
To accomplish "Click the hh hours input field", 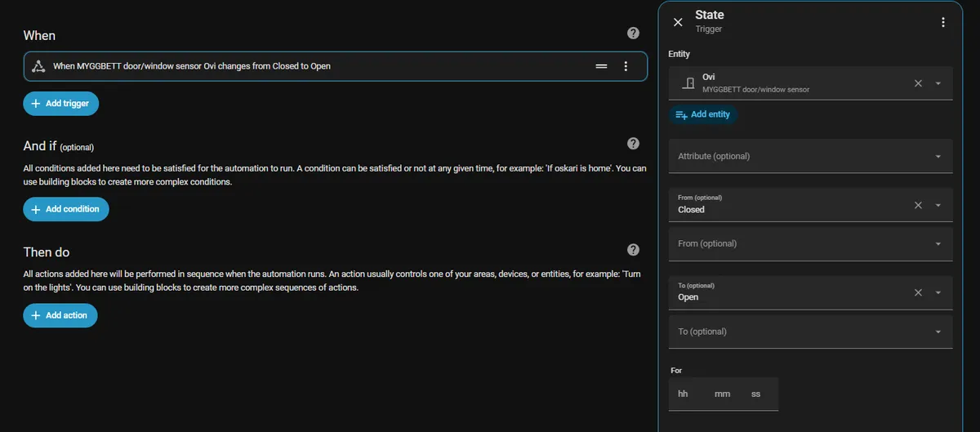I will click(x=684, y=394).
